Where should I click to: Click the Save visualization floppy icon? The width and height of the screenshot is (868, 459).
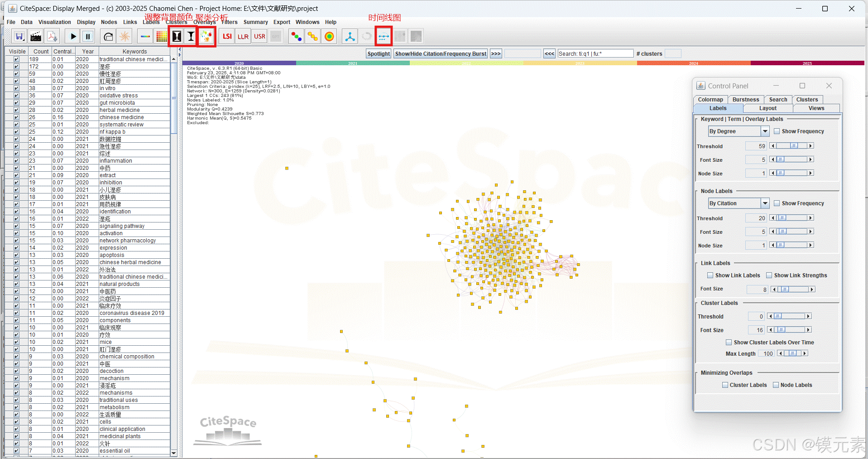click(19, 37)
